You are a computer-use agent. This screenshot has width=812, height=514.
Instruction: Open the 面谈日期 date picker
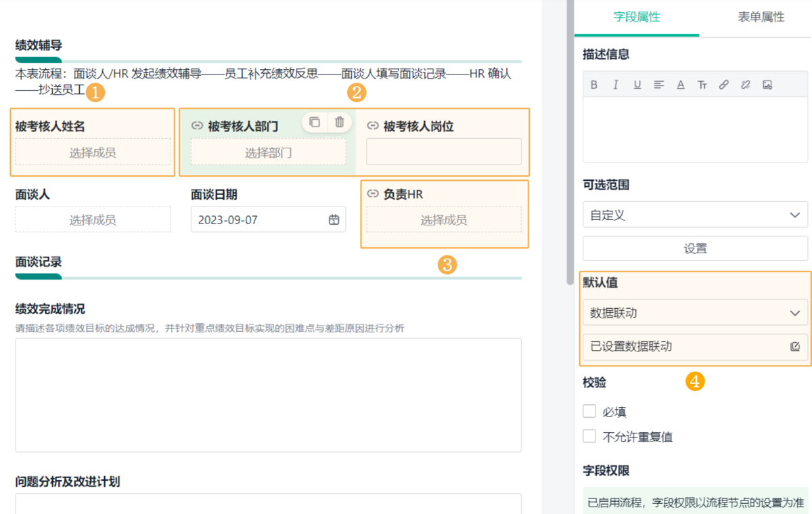point(334,220)
